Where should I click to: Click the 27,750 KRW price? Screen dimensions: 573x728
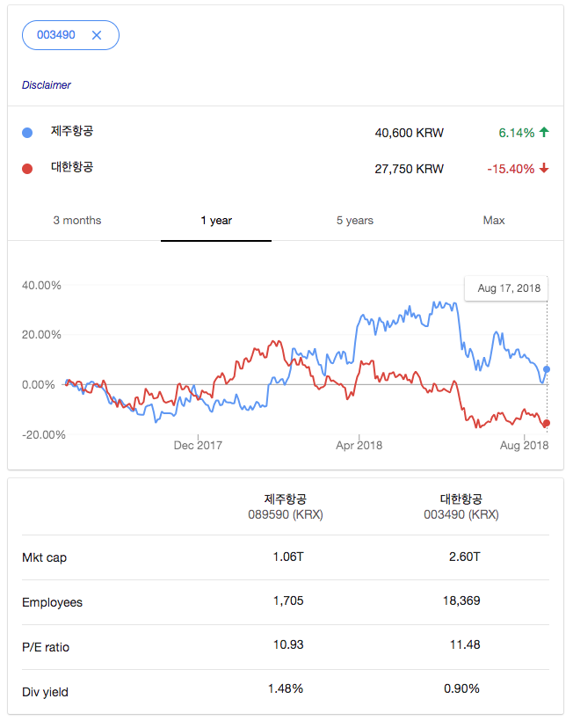coord(410,169)
